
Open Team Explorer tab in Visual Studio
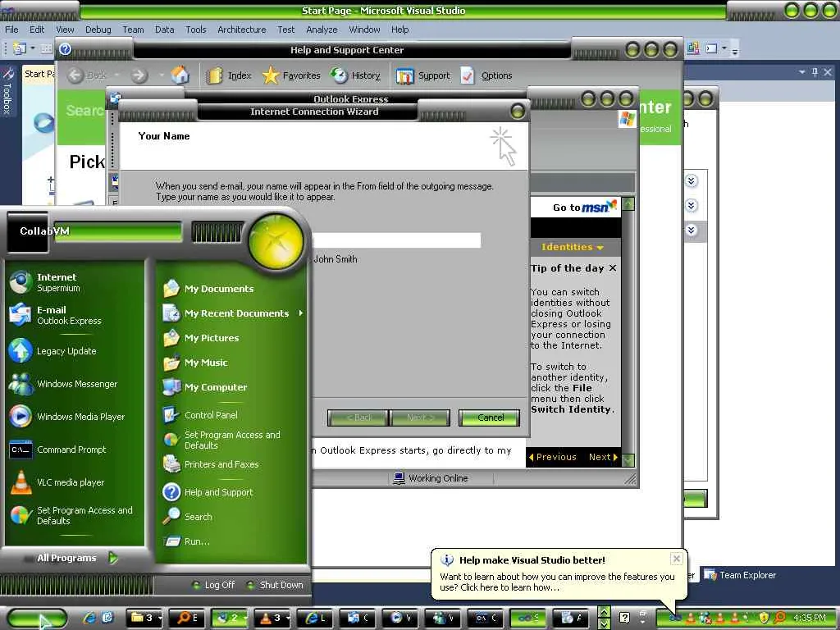[740, 575]
